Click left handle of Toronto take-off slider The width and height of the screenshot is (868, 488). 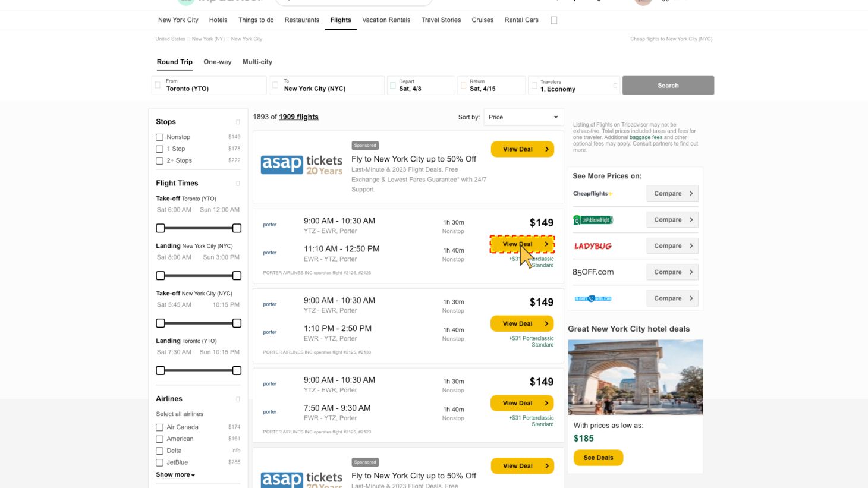pos(161,228)
